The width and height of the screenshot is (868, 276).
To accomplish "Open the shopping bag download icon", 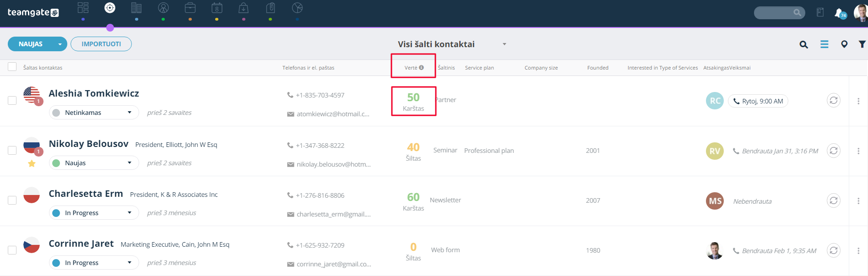I will pyautogui.click(x=244, y=8).
